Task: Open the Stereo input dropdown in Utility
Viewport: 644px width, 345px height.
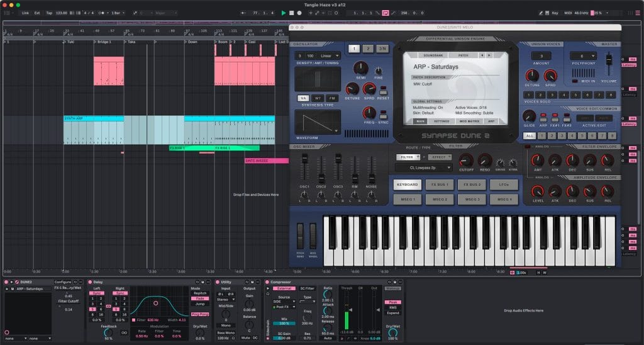Action: click(x=226, y=300)
